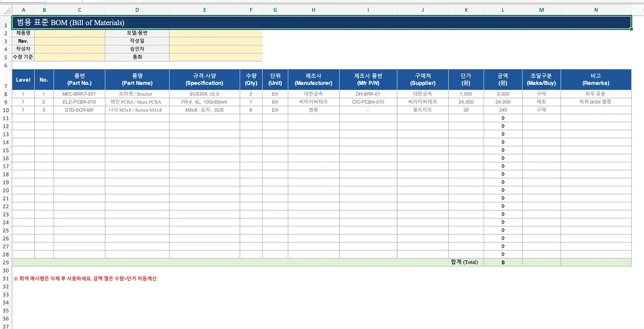The image size is (644, 329).
Task: Select the DH-BRK-01 manufacturer part cell
Action: tap(368, 94)
